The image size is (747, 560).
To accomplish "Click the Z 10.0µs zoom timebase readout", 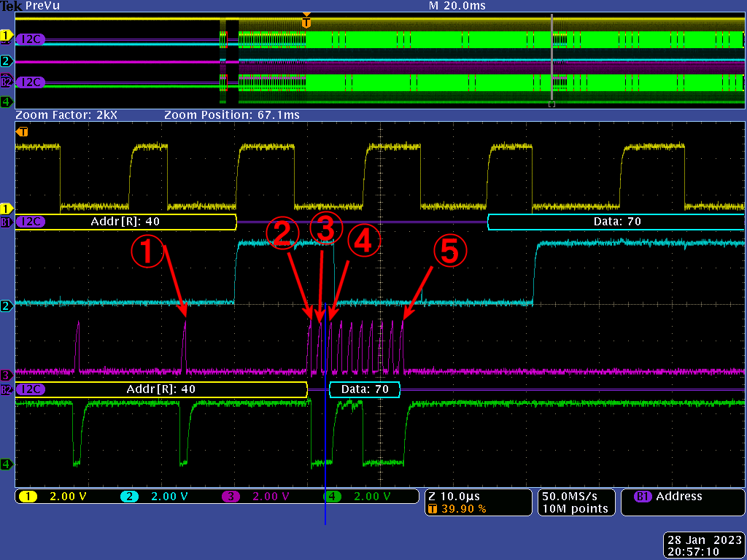I will pyautogui.click(x=454, y=497).
